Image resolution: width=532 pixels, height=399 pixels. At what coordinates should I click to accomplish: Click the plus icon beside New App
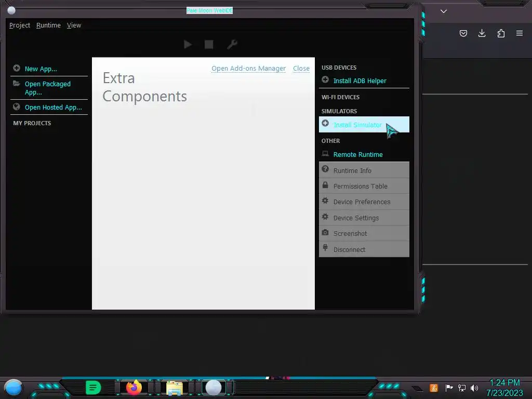click(16, 68)
